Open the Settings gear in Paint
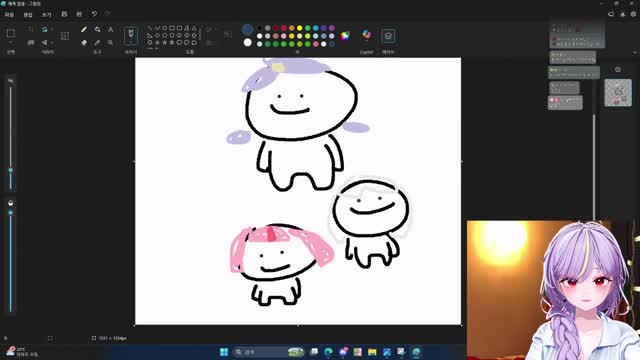Image resolution: width=640 pixels, height=360 pixels. [633, 14]
